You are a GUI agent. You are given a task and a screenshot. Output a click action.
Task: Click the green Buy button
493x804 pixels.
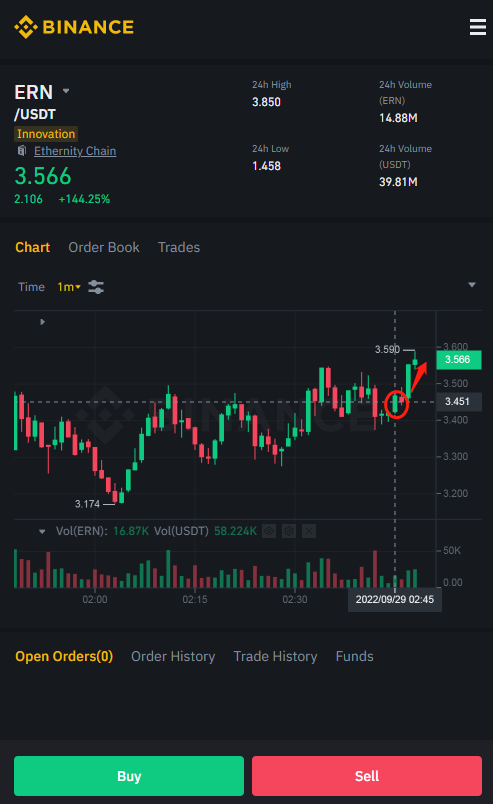129,776
